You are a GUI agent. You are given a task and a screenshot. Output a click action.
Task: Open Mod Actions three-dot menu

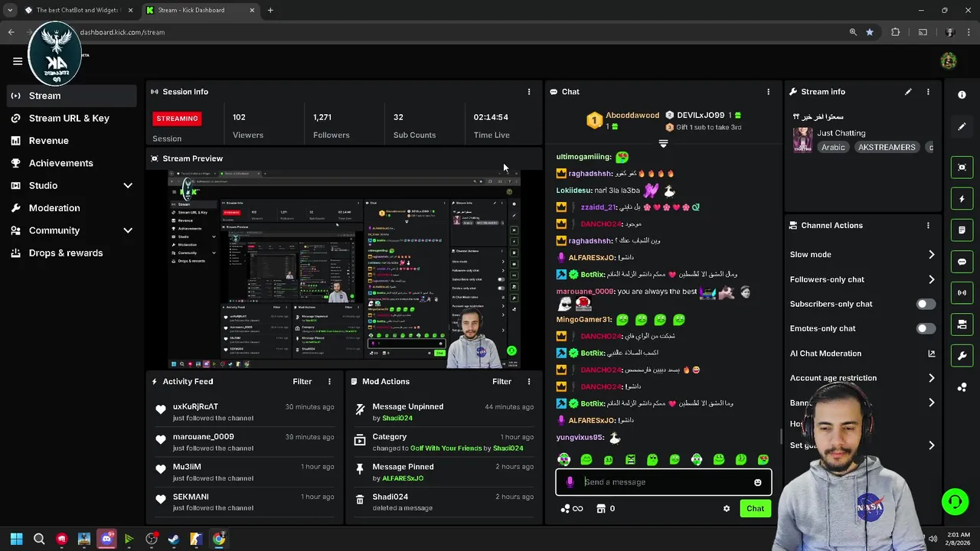pyautogui.click(x=528, y=381)
